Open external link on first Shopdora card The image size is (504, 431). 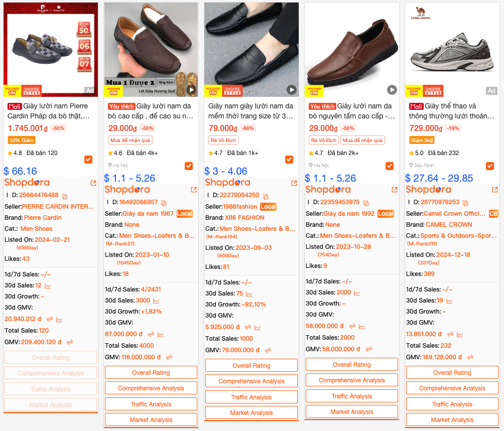93,183
